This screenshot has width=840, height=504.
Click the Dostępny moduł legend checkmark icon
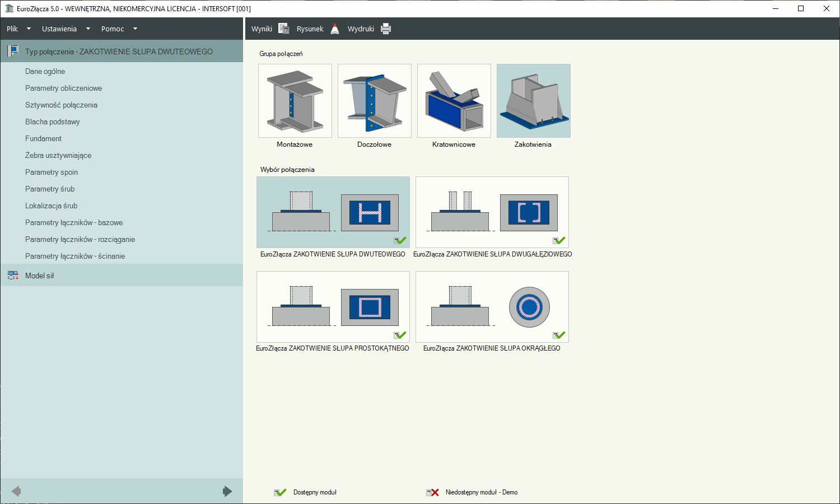[x=280, y=492]
